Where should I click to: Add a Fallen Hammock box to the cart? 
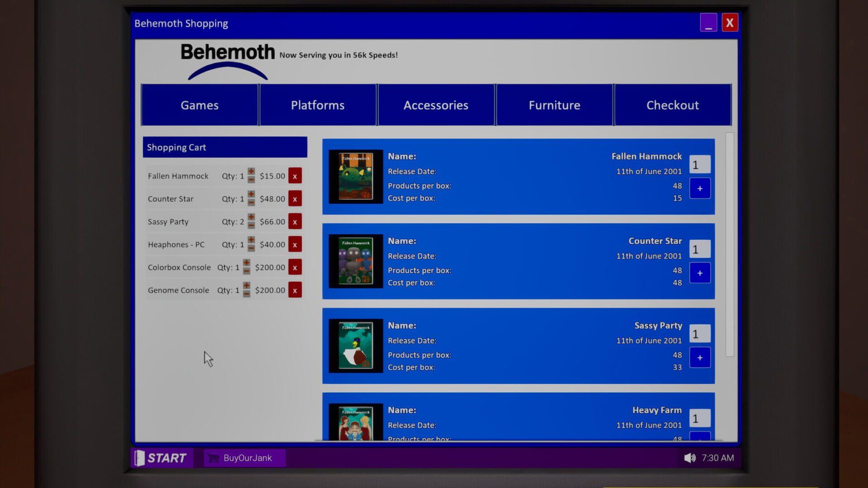coord(699,188)
